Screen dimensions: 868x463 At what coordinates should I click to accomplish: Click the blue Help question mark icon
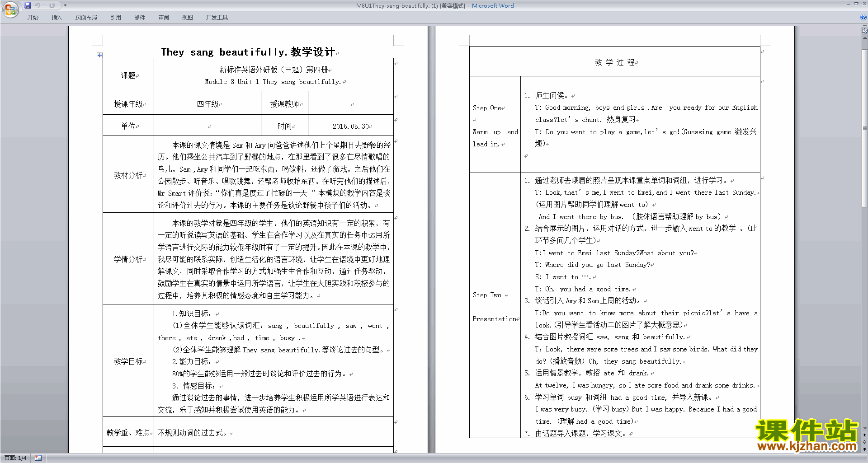pyautogui.click(x=863, y=18)
